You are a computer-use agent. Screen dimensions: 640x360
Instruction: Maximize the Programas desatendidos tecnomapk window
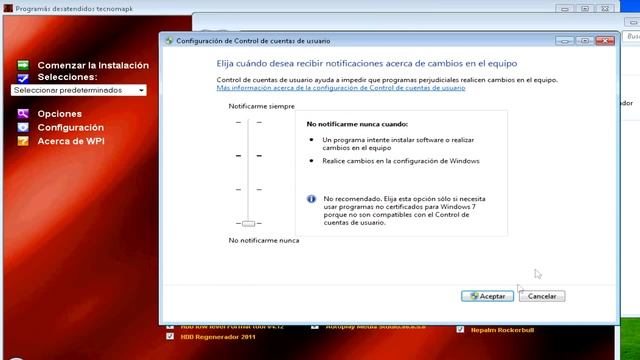pos(585,9)
